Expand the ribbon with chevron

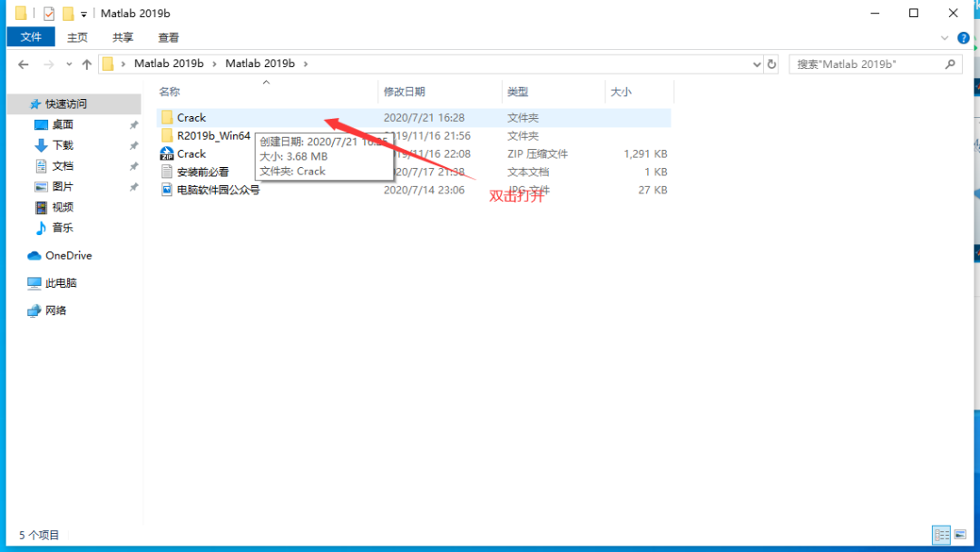[944, 38]
